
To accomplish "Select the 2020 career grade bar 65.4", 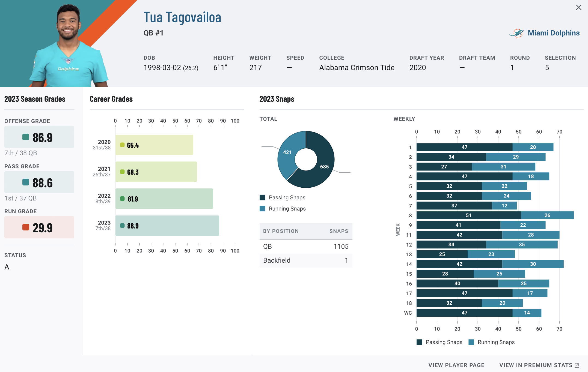I will click(154, 145).
